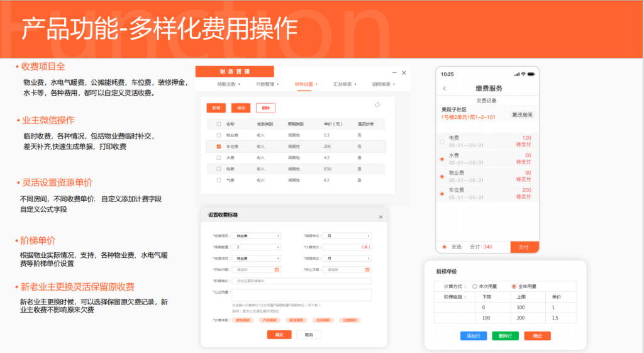
Task: Open the 汇总报表 tab
Action: tap(343, 84)
